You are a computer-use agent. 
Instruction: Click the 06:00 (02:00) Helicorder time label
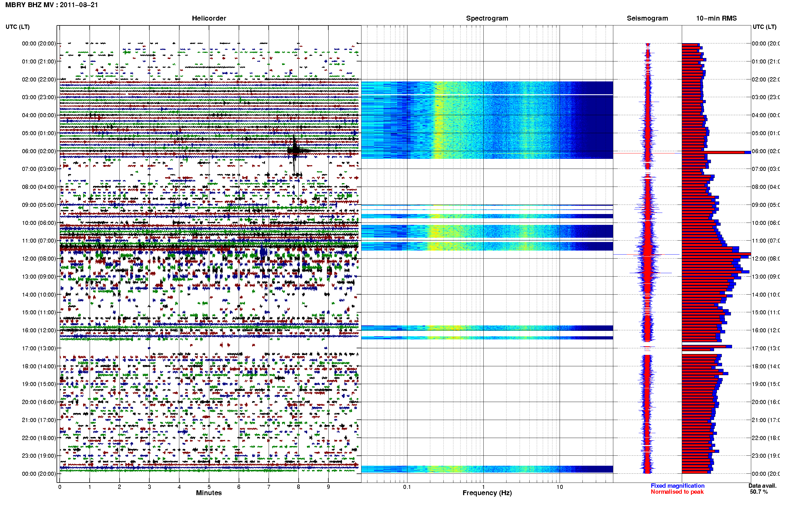[39, 151]
